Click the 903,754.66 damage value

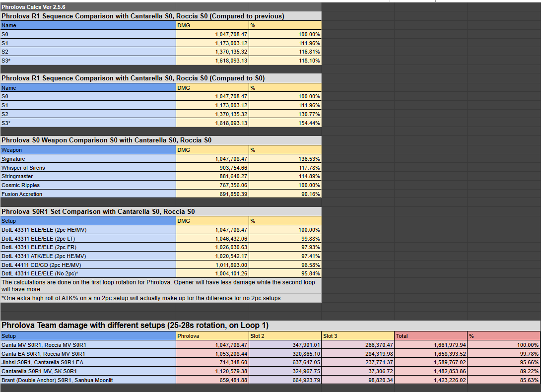212,168
